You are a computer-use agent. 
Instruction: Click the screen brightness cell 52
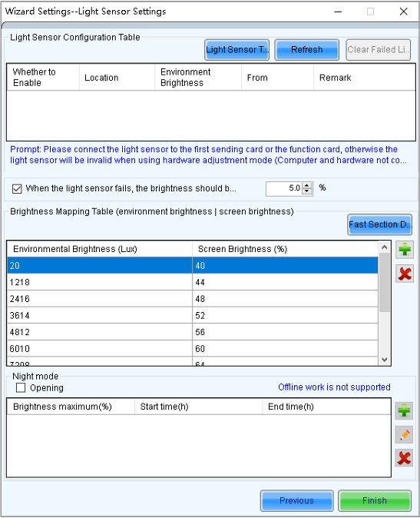click(x=285, y=316)
